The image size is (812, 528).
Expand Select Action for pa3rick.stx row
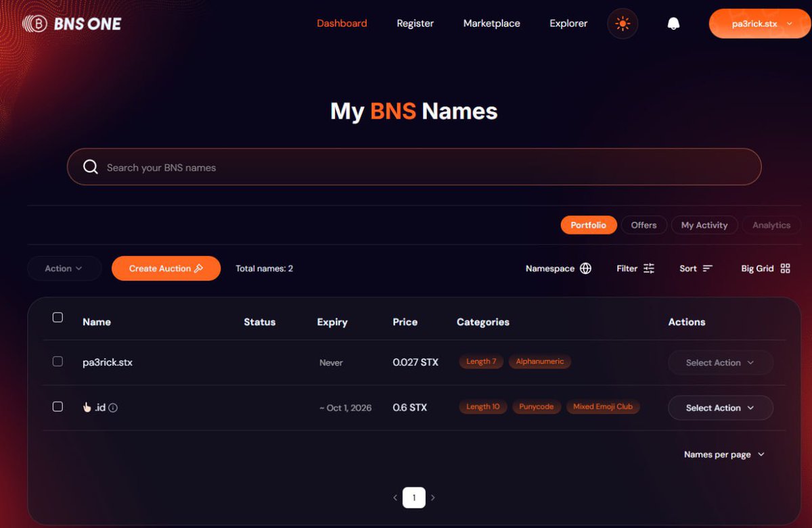[x=720, y=362]
